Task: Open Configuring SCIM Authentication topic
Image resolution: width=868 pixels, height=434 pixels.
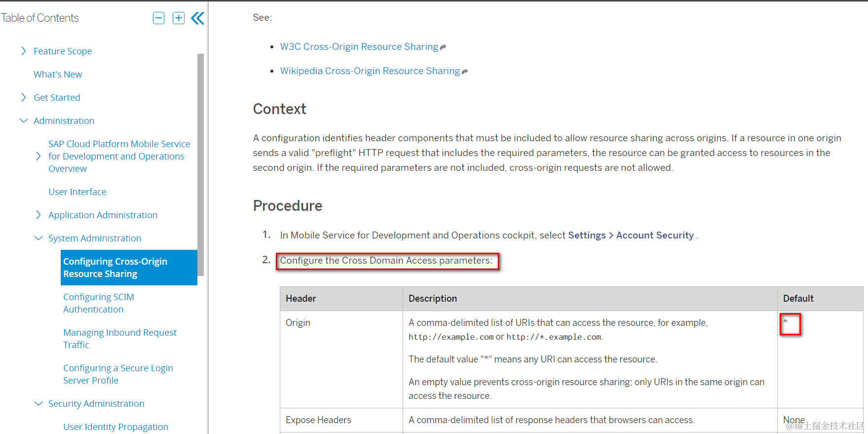Action: [x=99, y=303]
